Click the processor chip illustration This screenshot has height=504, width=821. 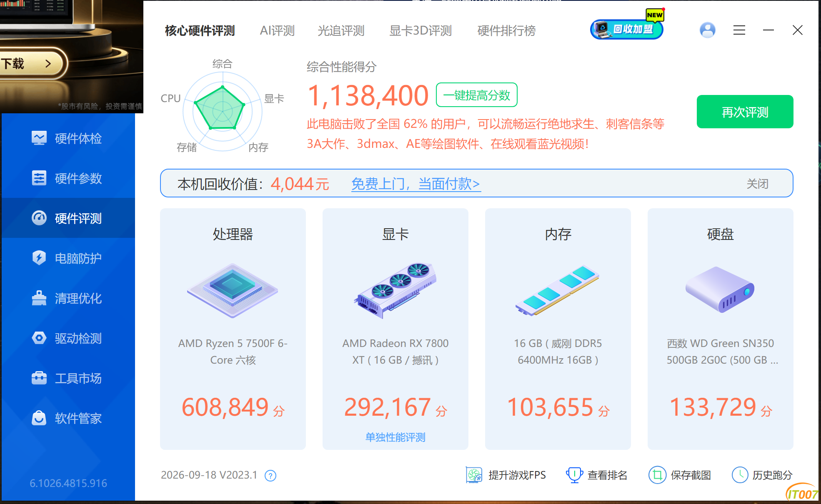[x=233, y=290]
